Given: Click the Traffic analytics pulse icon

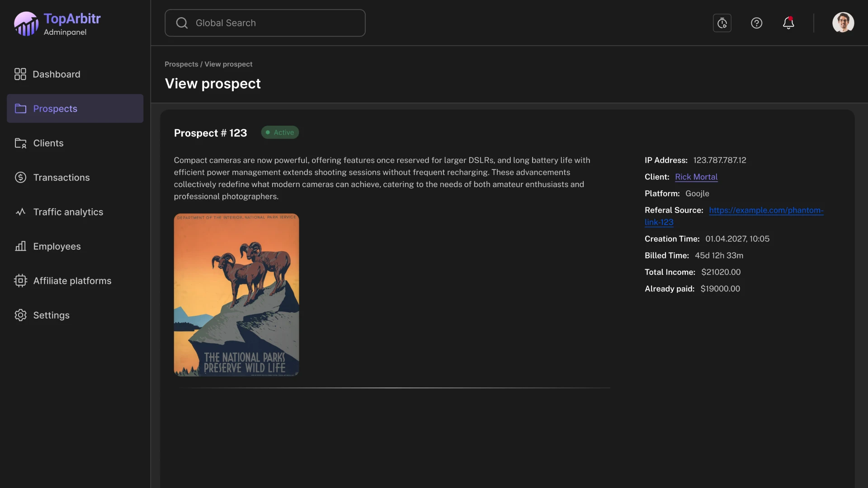Looking at the screenshot, I should click(x=20, y=212).
